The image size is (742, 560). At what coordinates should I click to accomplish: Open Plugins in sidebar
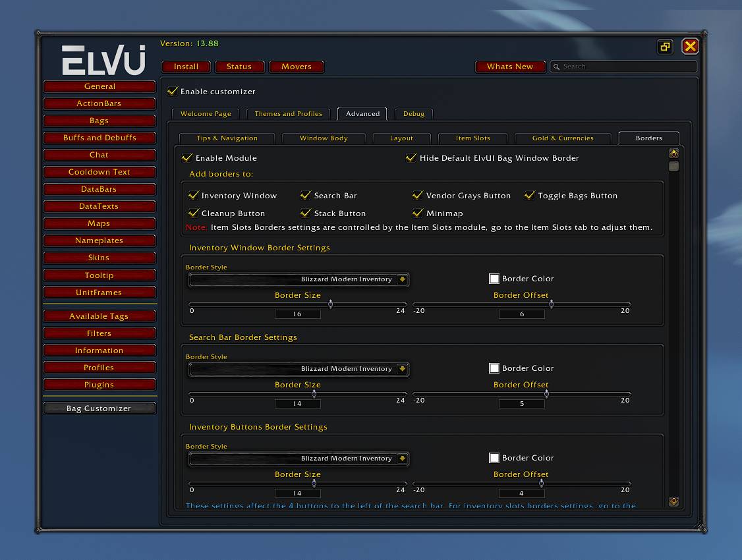click(x=100, y=385)
